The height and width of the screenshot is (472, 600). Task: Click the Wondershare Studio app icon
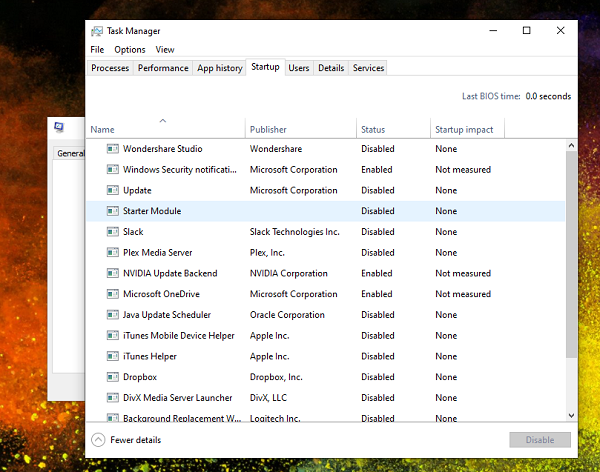click(112, 149)
